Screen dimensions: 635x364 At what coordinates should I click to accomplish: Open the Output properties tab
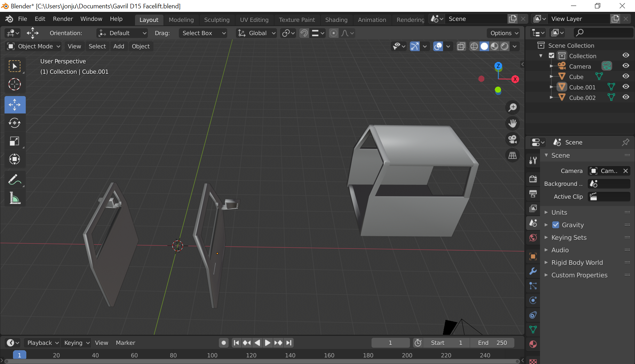click(x=533, y=193)
